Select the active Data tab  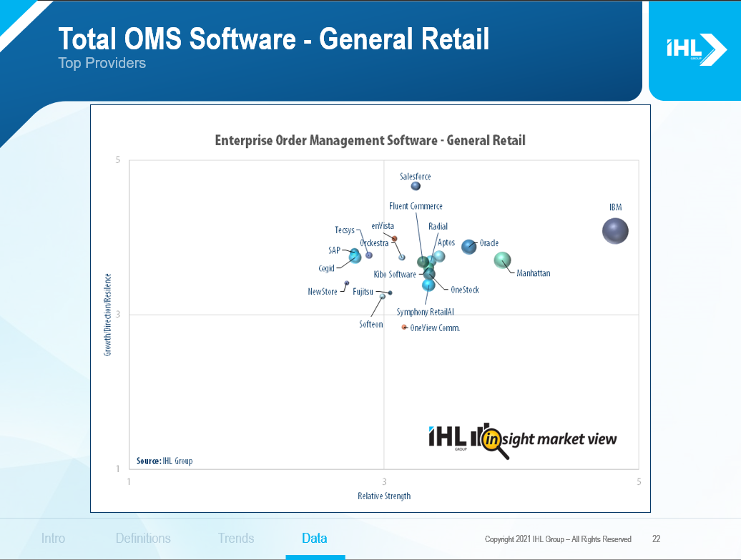click(315, 539)
